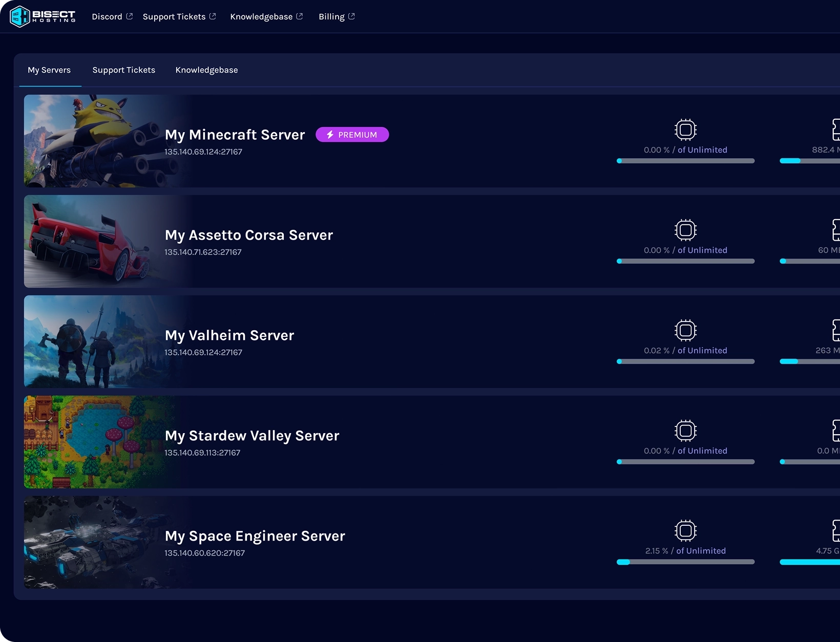Click the CPU chip icon for Minecraft Server
Viewport: 840px width, 642px height.
click(686, 130)
